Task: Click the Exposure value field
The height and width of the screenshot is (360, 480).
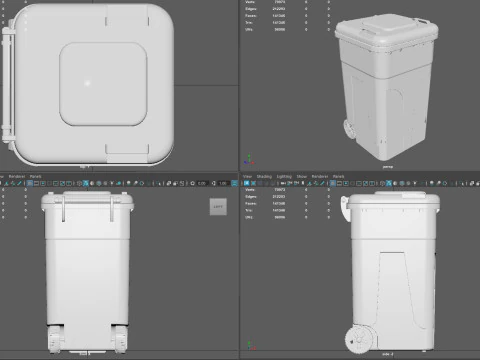Action: click(202, 183)
